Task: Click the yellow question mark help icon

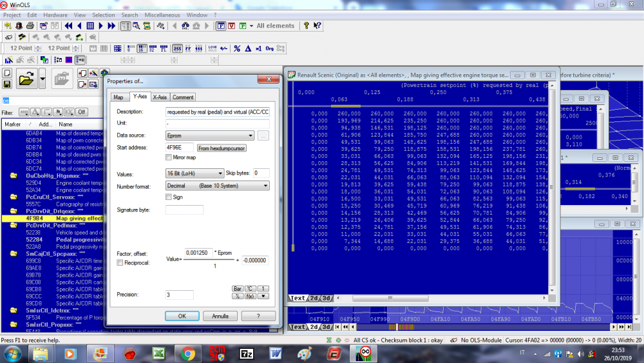Action: (306, 26)
